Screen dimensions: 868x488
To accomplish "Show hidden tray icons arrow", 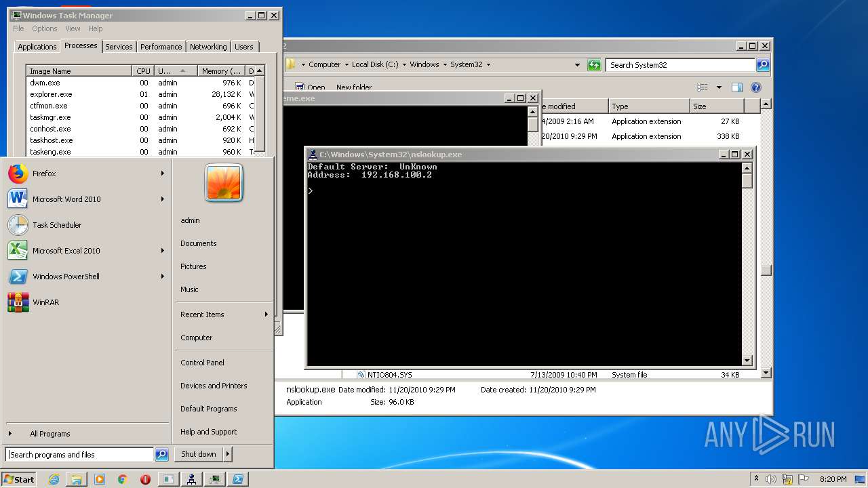I will (x=756, y=479).
